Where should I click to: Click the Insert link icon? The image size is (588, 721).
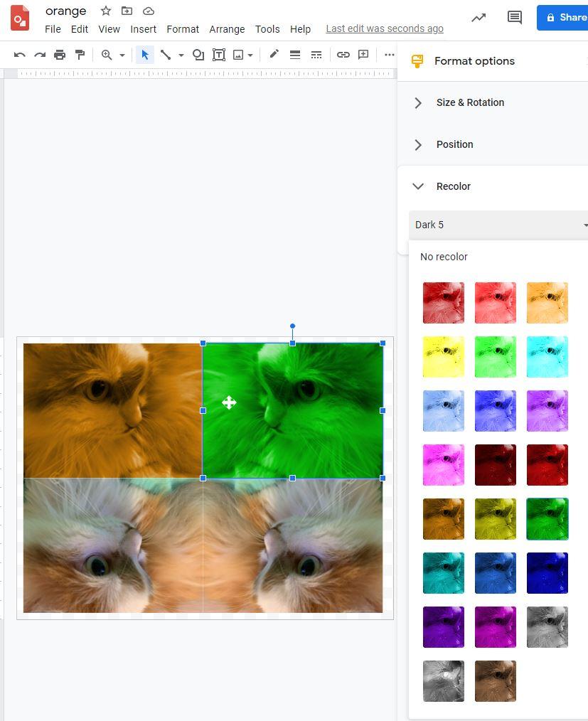point(343,55)
